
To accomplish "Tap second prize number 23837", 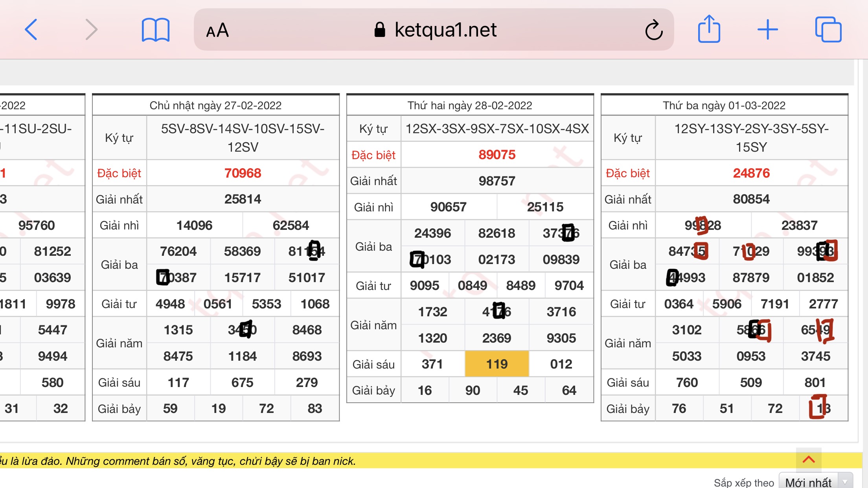I will coord(800,225).
